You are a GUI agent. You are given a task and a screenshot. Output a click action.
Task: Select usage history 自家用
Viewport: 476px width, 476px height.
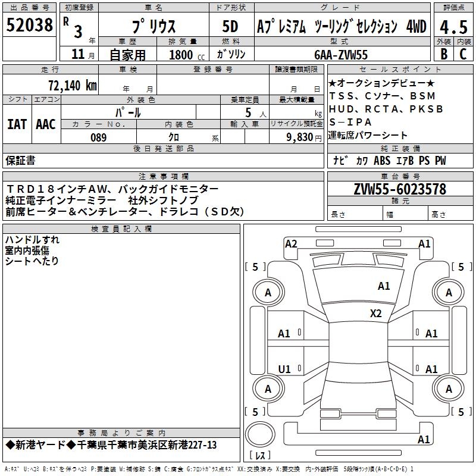tap(127, 55)
